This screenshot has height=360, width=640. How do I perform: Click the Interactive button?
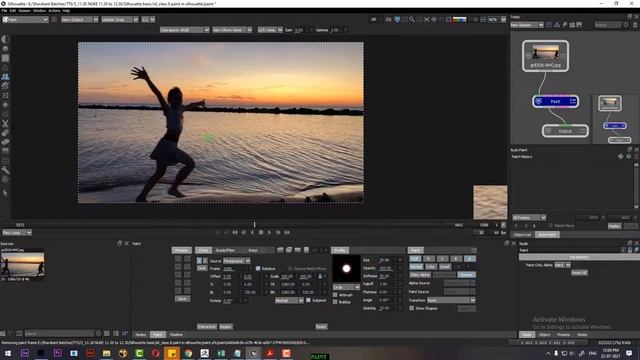(x=207, y=327)
